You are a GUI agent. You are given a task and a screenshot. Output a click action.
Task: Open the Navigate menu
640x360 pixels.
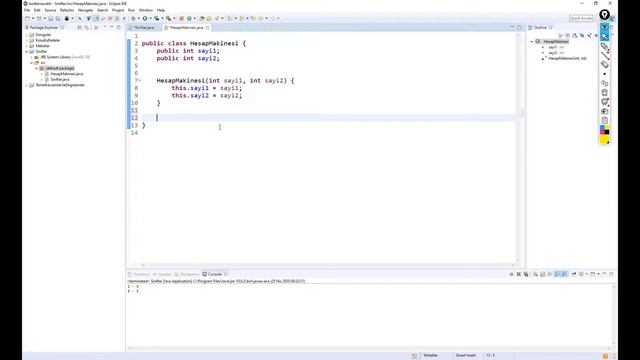[85, 10]
